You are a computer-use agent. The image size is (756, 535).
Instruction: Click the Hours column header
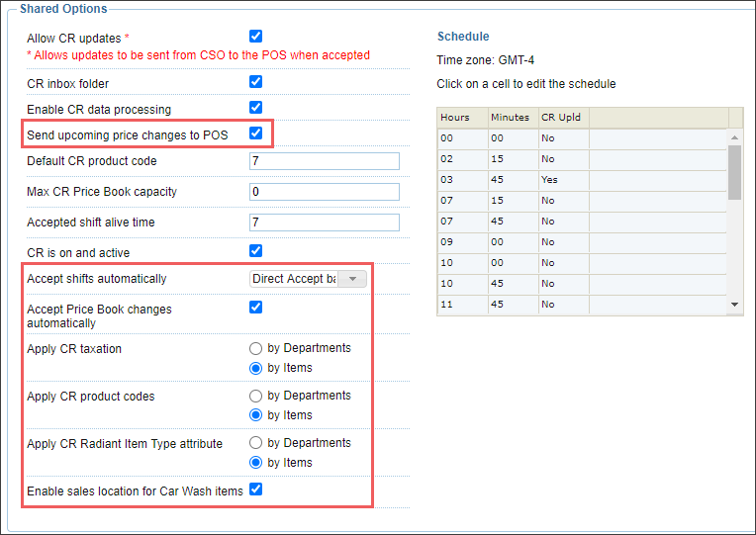tap(463, 118)
